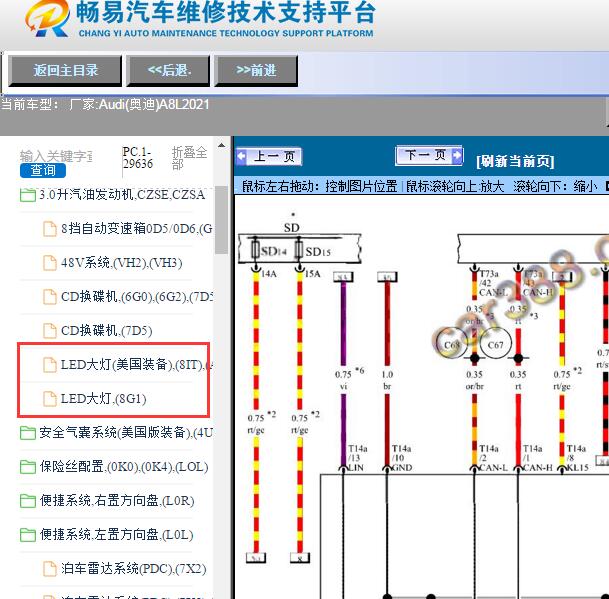Open the CD换碟机 (6G0) document icon
The image size is (609, 599).
50,297
